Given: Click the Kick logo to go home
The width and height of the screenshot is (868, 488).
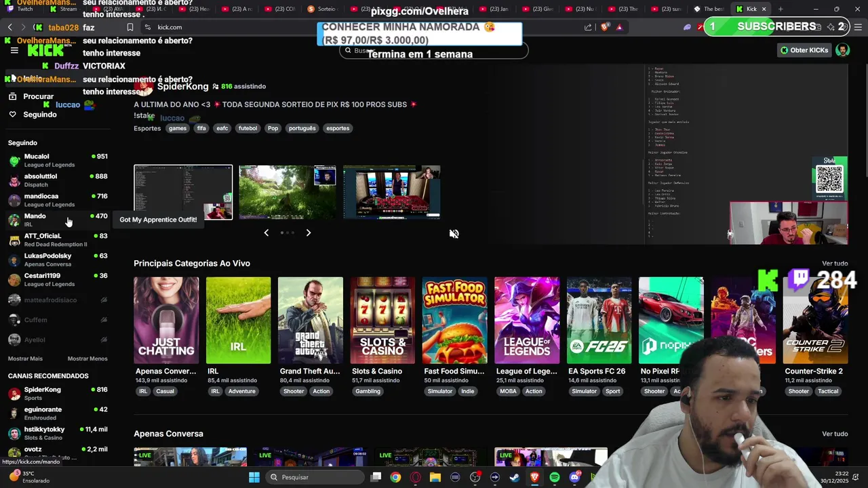Looking at the screenshot, I should pos(45,51).
